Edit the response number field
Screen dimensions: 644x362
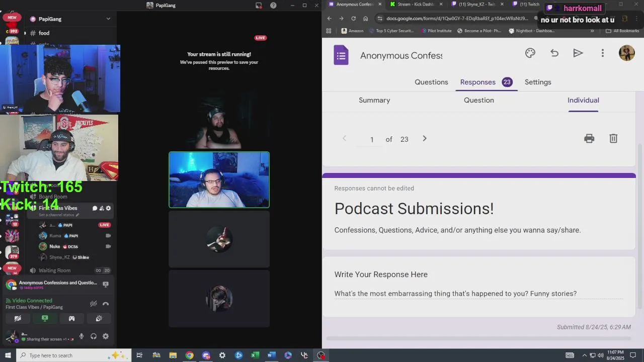click(372, 140)
